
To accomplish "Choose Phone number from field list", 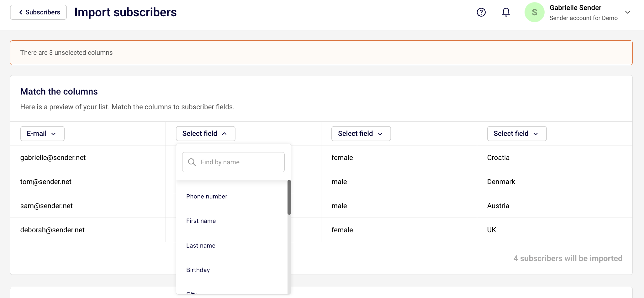I will click(x=207, y=196).
